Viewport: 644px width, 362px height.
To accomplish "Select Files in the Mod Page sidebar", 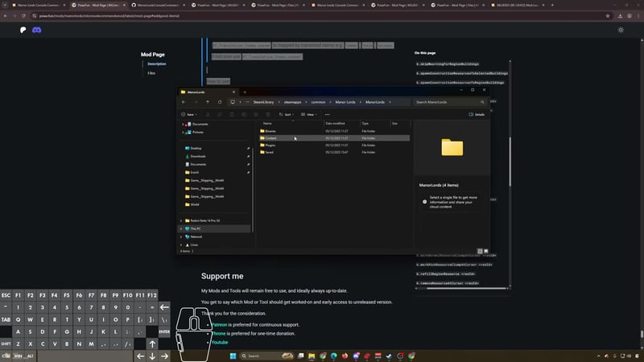I will (x=151, y=73).
